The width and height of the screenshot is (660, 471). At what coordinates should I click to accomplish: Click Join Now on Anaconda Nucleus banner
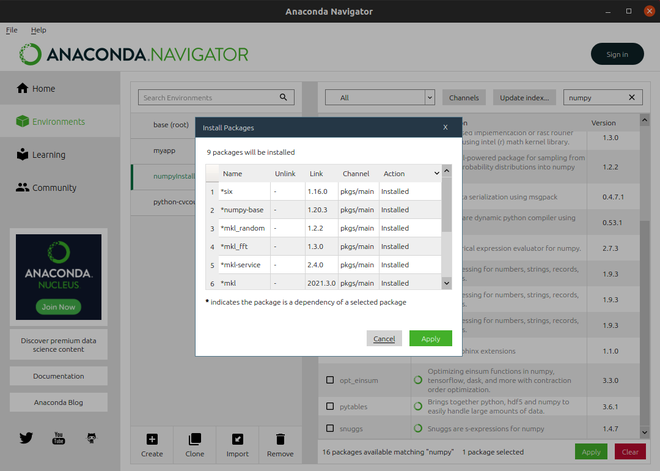(x=59, y=307)
